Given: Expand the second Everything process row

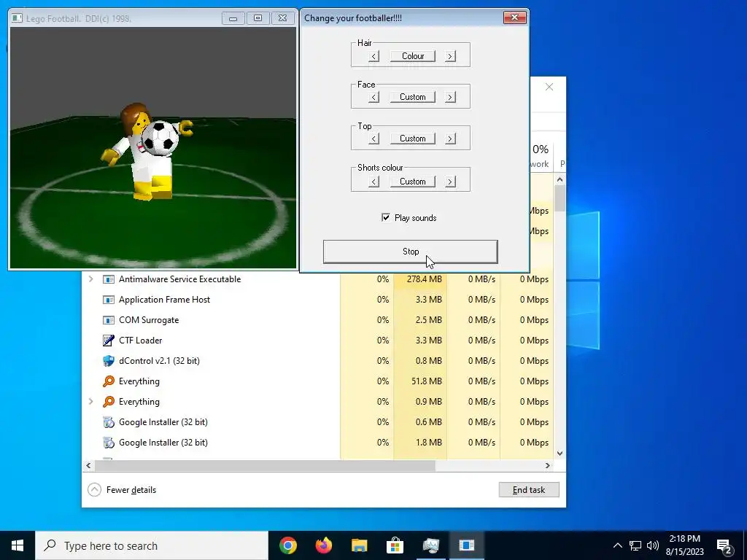Looking at the screenshot, I should (90, 402).
